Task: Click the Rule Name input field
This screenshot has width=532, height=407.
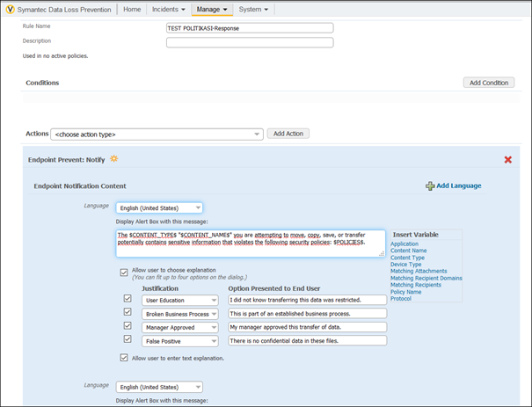Action: [x=250, y=28]
